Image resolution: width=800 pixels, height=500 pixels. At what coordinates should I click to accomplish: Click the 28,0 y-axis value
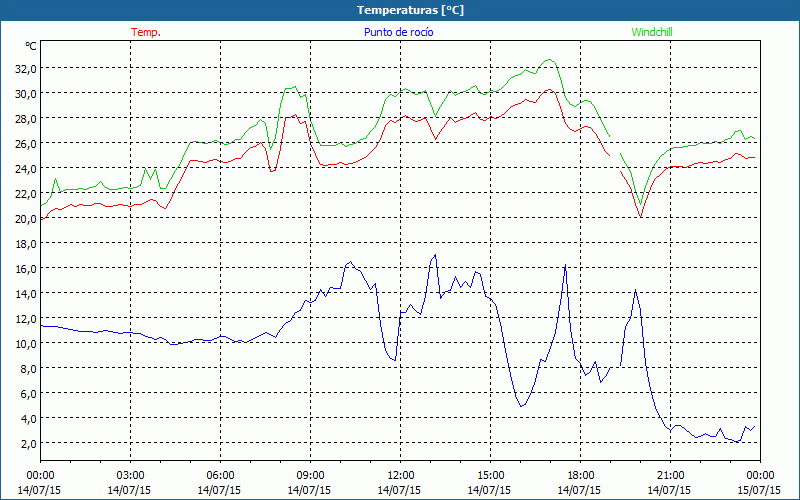(x=26, y=119)
